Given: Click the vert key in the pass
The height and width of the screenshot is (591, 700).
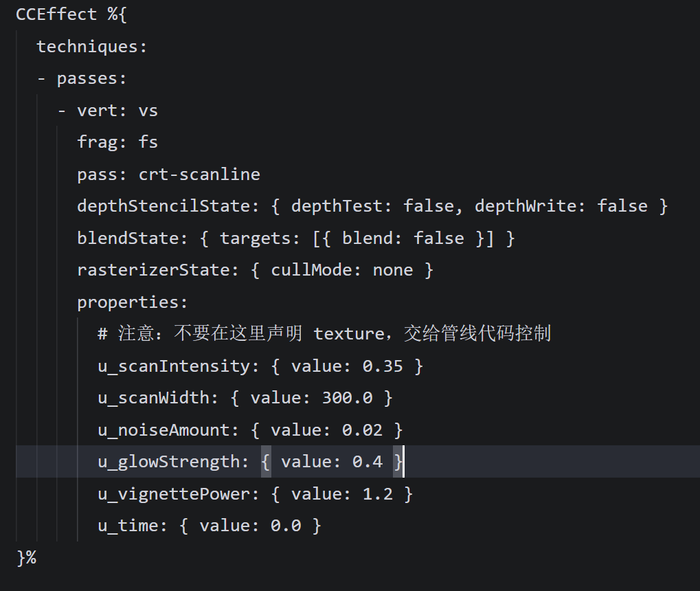Looking at the screenshot, I should 97,111.
